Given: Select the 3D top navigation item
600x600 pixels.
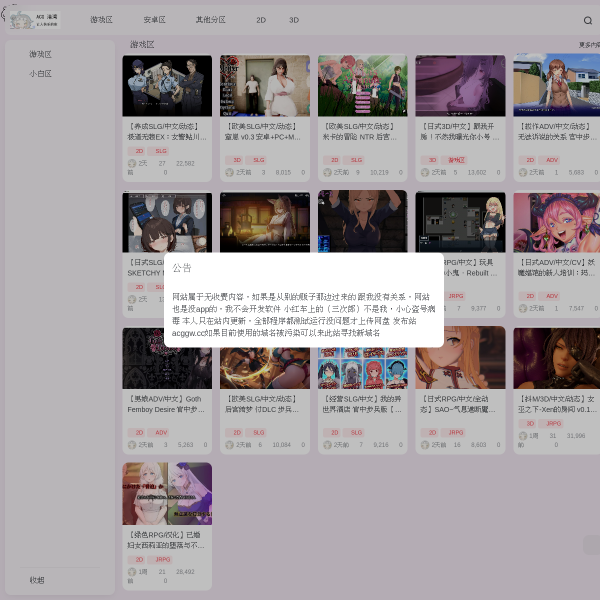Looking at the screenshot, I should [x=294, y=20].
